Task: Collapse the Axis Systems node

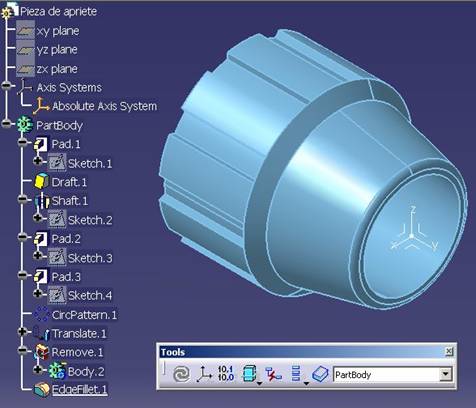Action: tap(6, 86)
